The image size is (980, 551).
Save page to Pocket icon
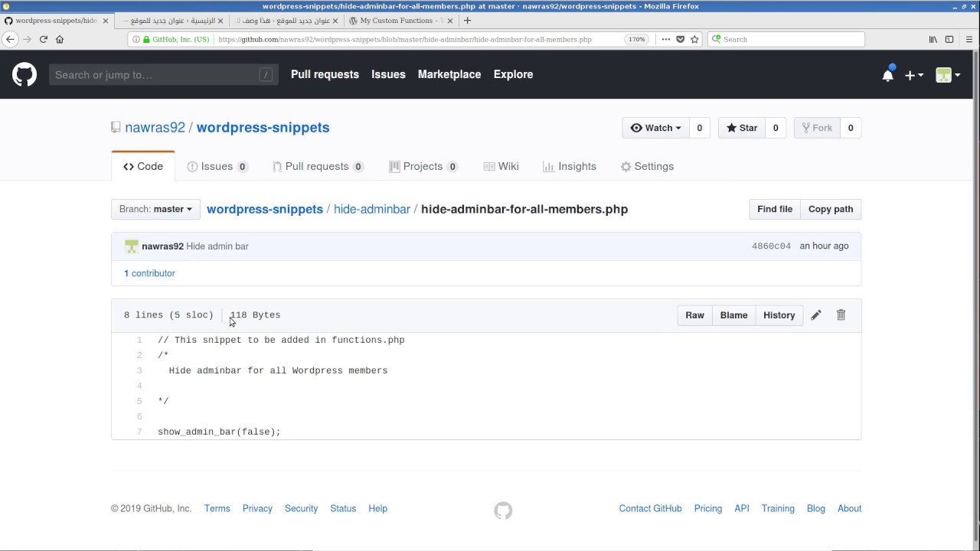tap(680, 39)
